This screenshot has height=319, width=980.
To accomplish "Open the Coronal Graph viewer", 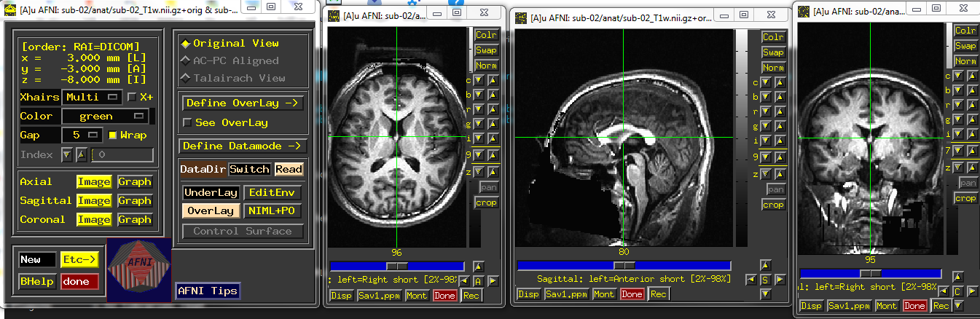I will tap(135, 219).
